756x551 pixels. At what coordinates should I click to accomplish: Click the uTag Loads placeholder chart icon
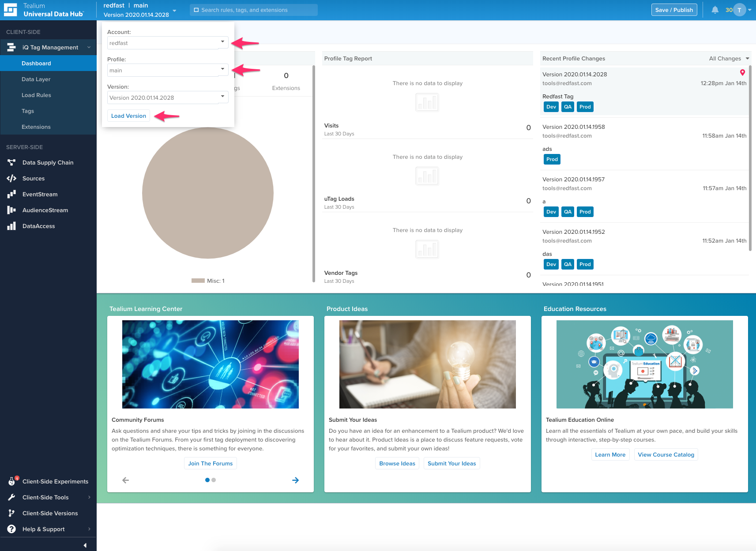coord(427,176)
